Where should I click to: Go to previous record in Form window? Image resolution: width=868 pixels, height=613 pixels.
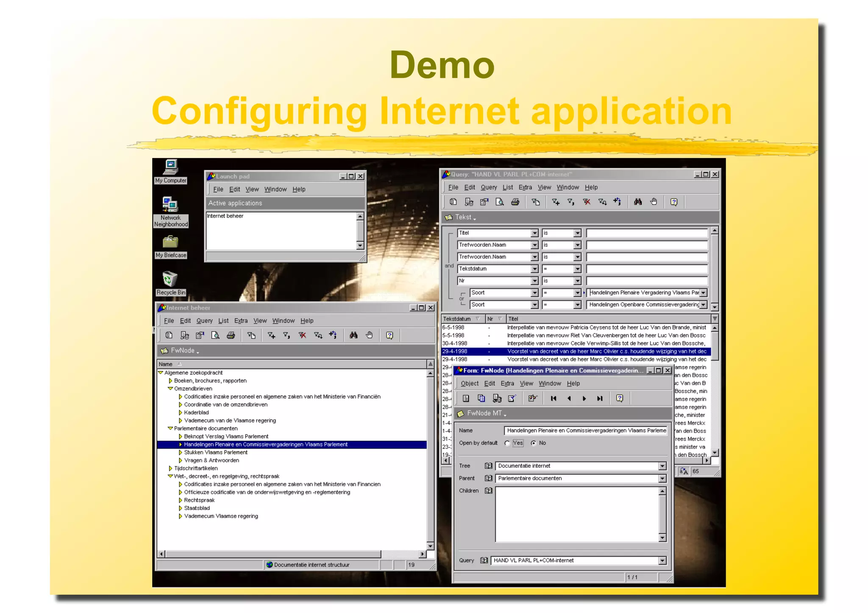[x=569, y=398]
